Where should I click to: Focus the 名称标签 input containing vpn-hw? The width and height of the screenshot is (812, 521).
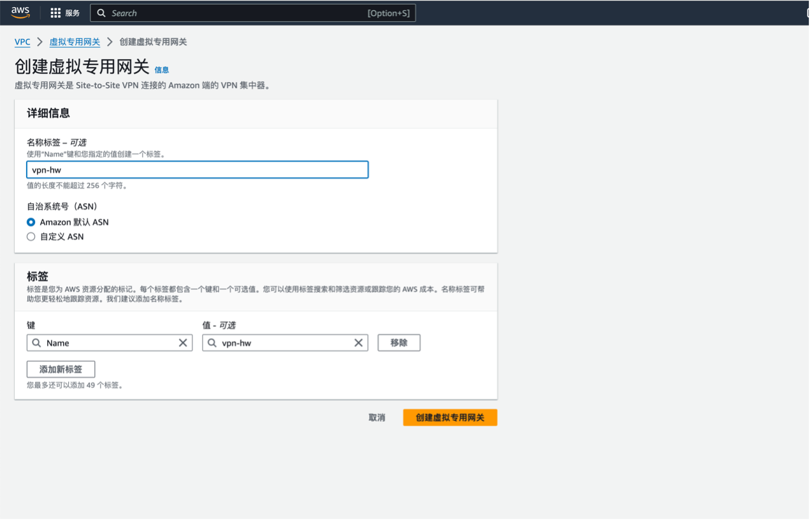tap(197, 170)
